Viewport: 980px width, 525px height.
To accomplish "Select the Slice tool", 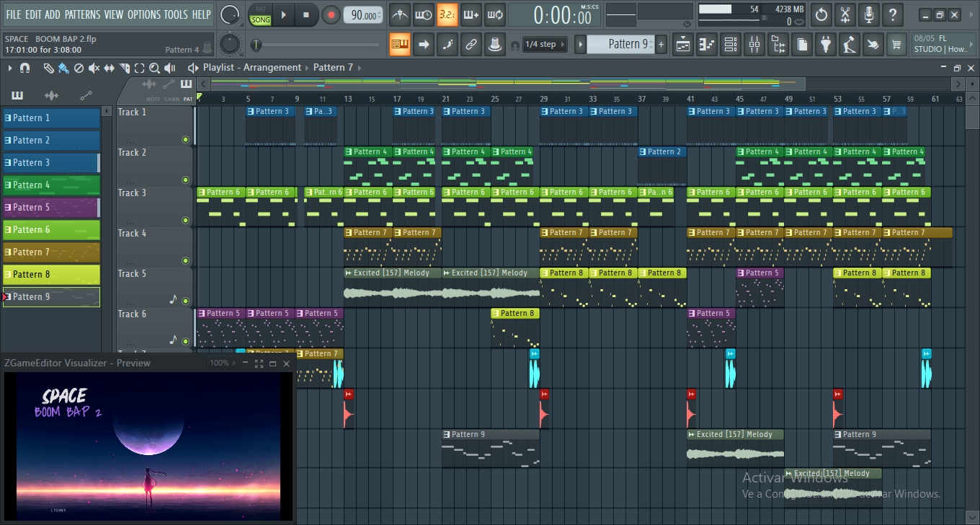I will tap(125, 68).
